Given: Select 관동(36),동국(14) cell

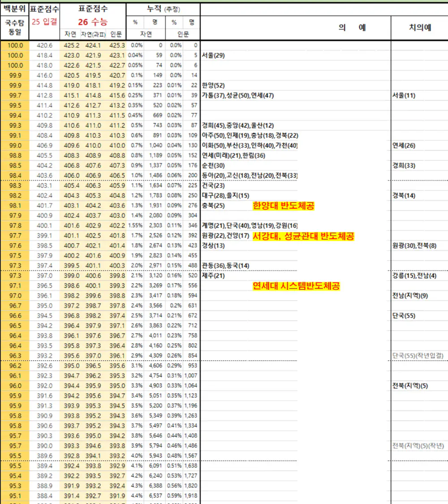Looking at the screenshot, I should click(226, 266).
